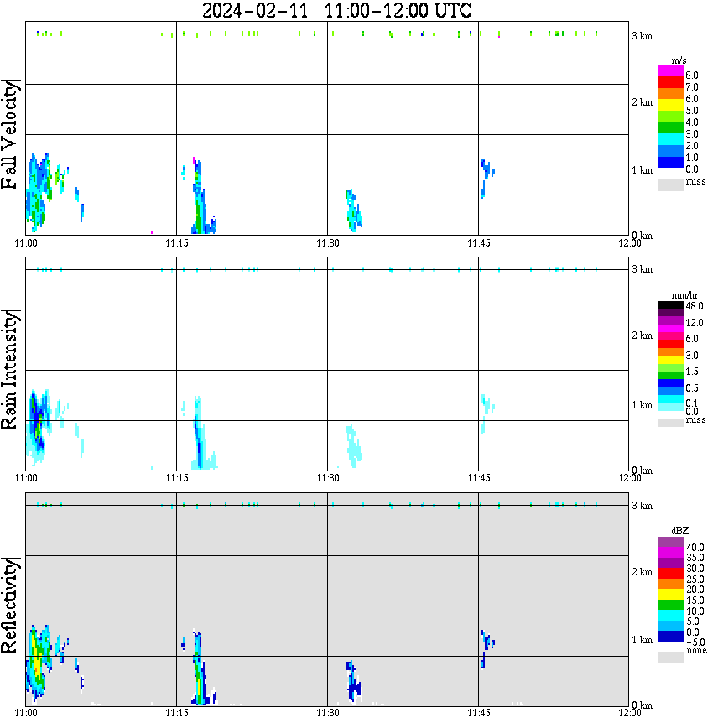Select the black swatch in the mm/hr legend
Viewport: 713px width, 728px height.
[x=670, y=305]
